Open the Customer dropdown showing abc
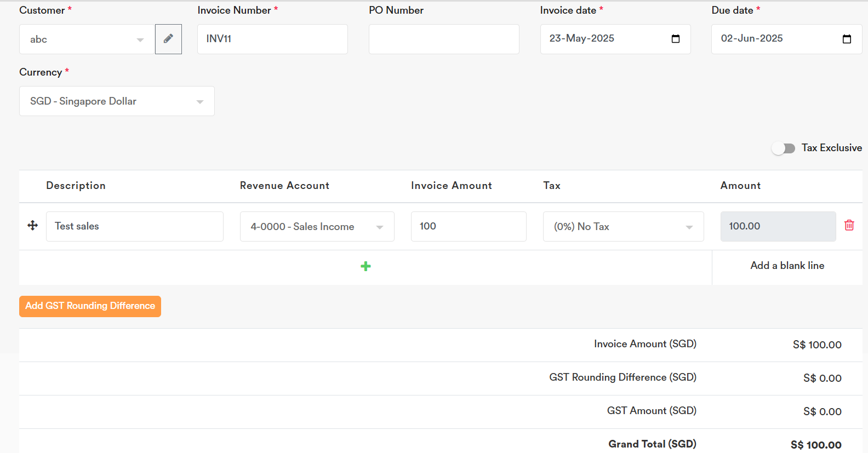This screenshot has width=868, height=453. tap(87, 39)
